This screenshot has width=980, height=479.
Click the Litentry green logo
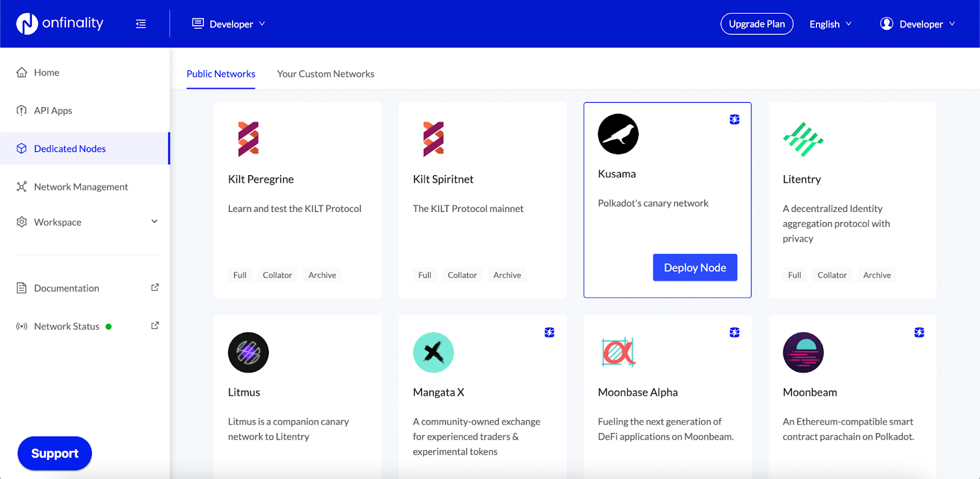click(x=803, y=140)
